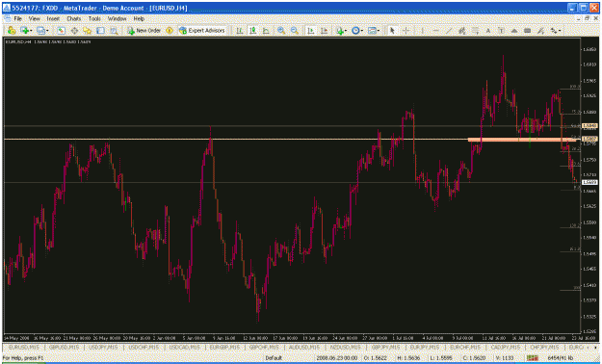The height and width of the screenshot is (364, 602).
Task: Select the Trendline drawing tool
Action: pos(449,31)
